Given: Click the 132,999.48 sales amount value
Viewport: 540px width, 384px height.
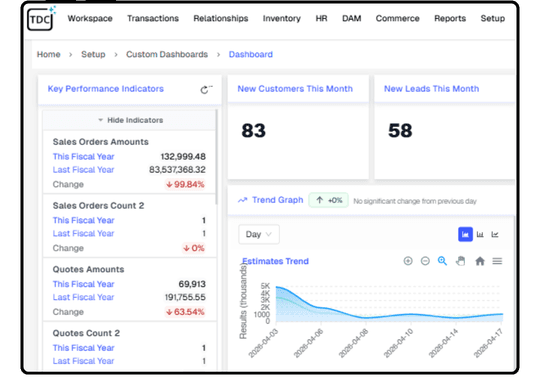Looking at the screenshot, I should click(x=183, y=157).
